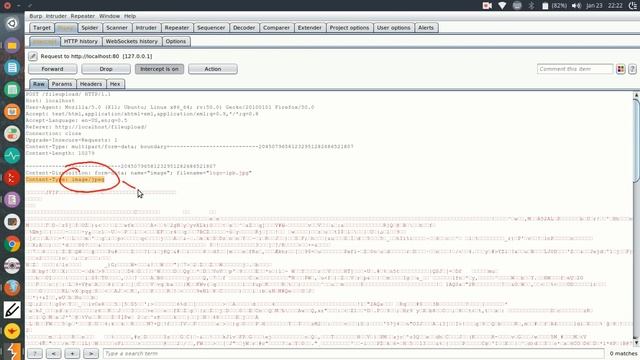640x360 pixels.
Task: Click the plus search options button
Action: pos(72,353)
